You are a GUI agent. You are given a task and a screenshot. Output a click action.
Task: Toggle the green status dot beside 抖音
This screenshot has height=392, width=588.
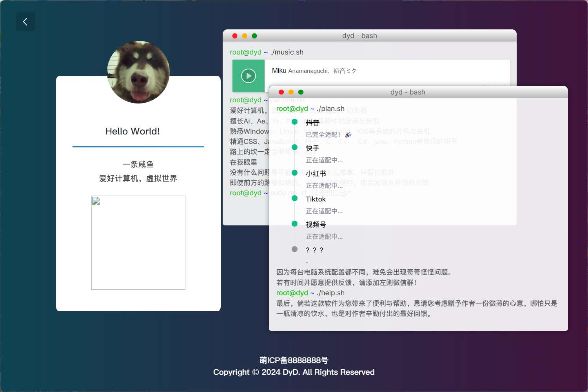(x=294, y=122)
